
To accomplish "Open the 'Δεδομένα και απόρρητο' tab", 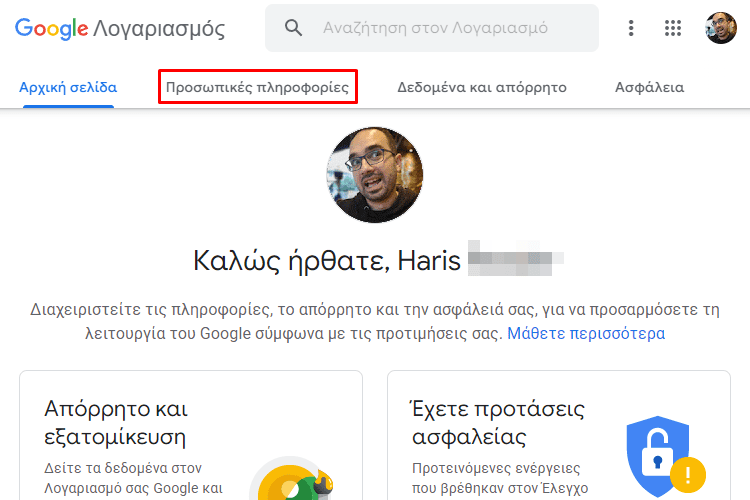I will (x=482, y=88).
